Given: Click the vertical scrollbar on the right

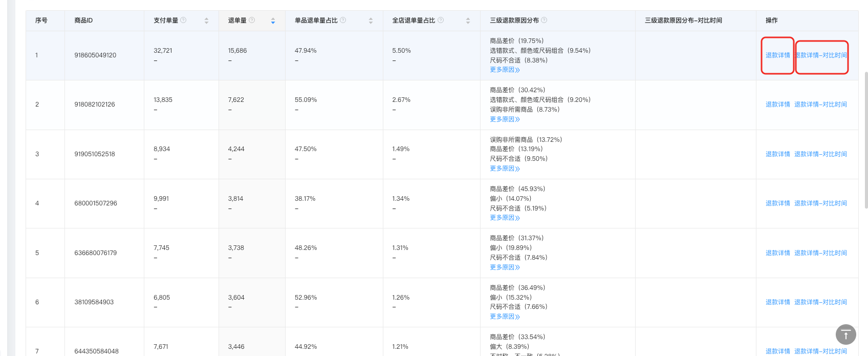Looking at the screenshot, I should point(866,140).
